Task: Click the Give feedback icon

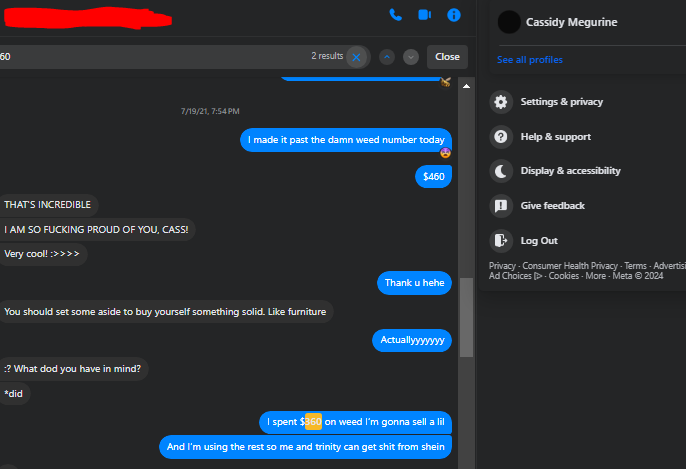Action: click(501, 206)
